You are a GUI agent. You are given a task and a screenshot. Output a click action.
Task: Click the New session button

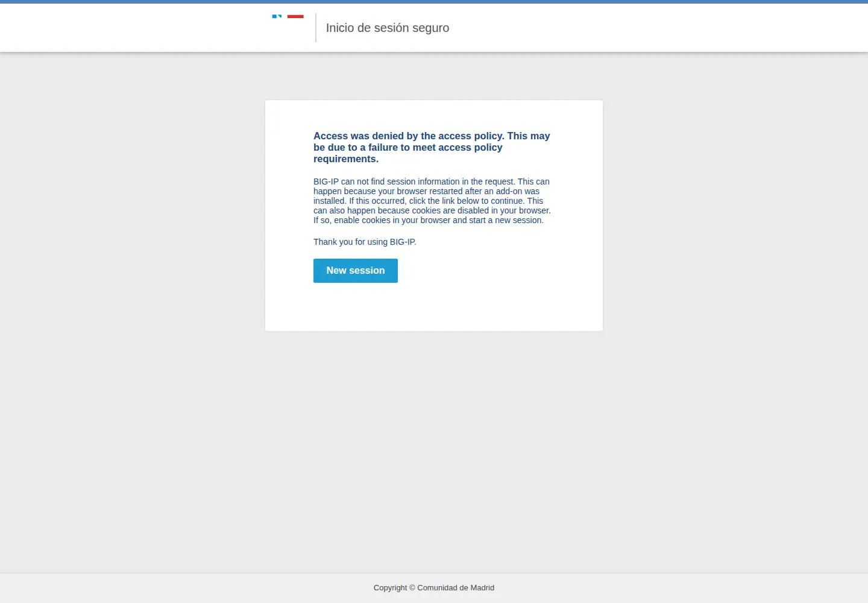tap(356, 271)
